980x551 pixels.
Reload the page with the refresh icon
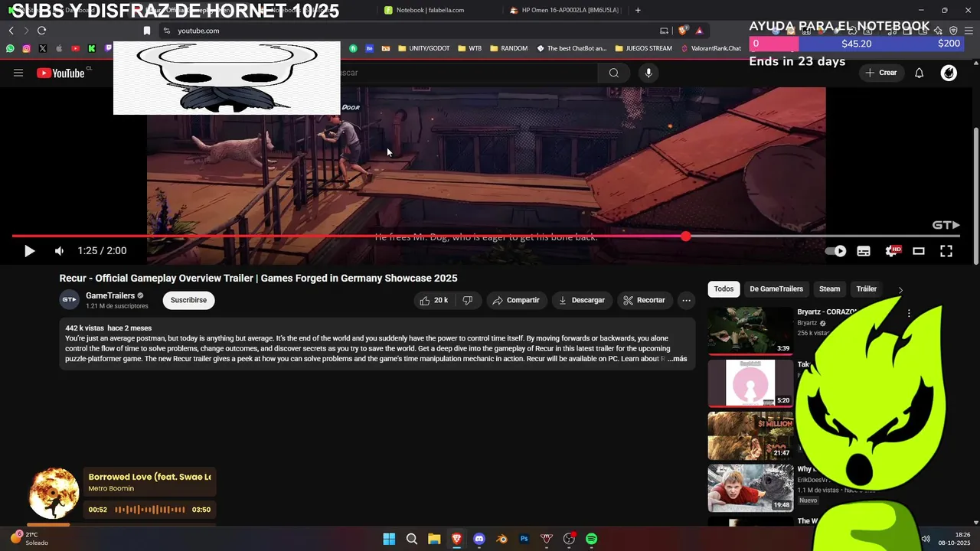point(41,31)
